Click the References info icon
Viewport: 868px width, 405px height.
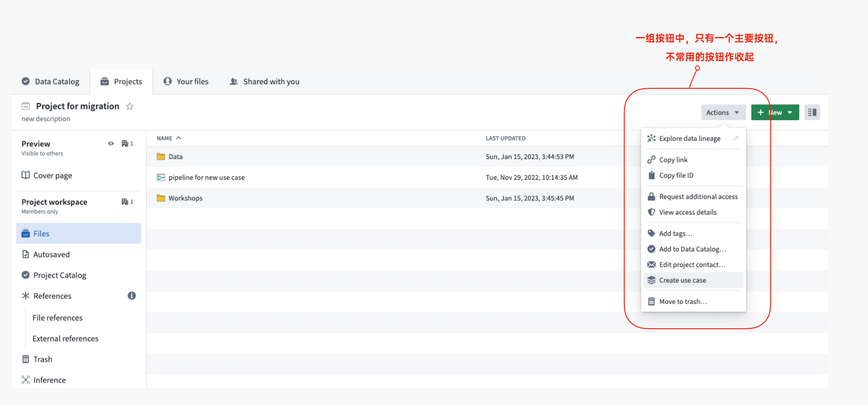(x=132, y=296)
